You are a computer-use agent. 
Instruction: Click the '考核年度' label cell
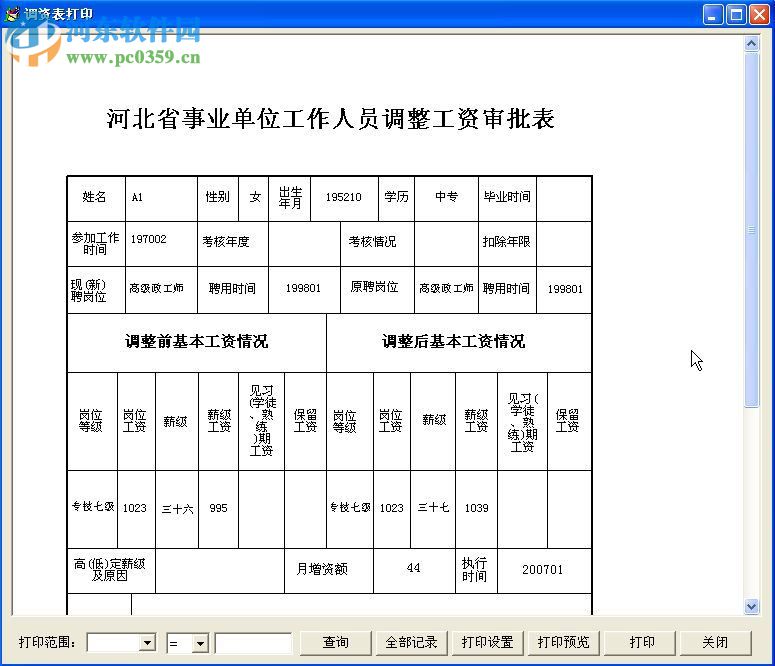point(233,242)
